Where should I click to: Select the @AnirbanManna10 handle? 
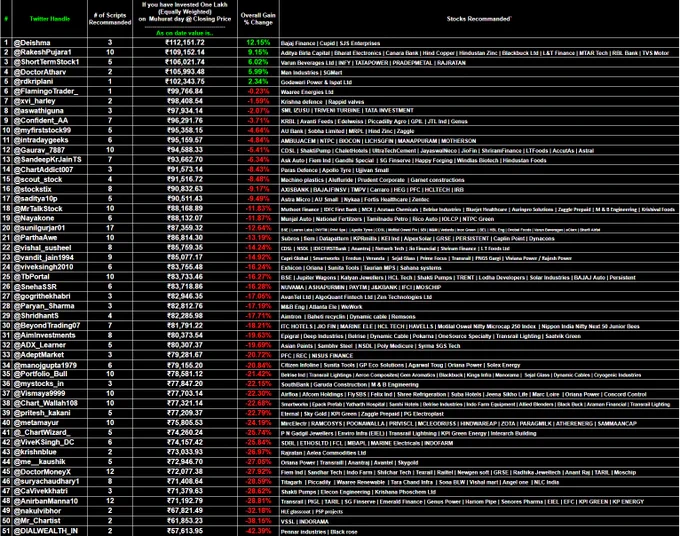coord(46,501)
